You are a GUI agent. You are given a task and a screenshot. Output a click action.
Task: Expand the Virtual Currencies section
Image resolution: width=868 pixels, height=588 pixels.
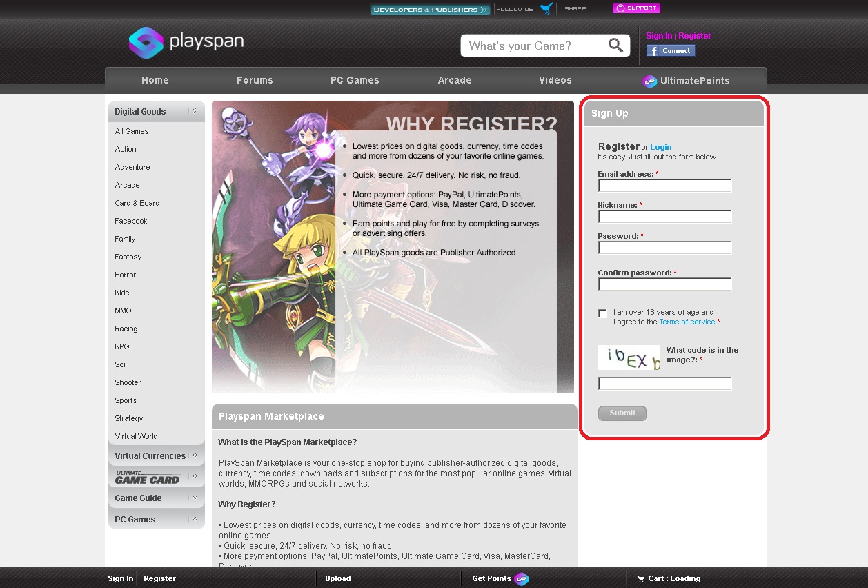(194, 455)
